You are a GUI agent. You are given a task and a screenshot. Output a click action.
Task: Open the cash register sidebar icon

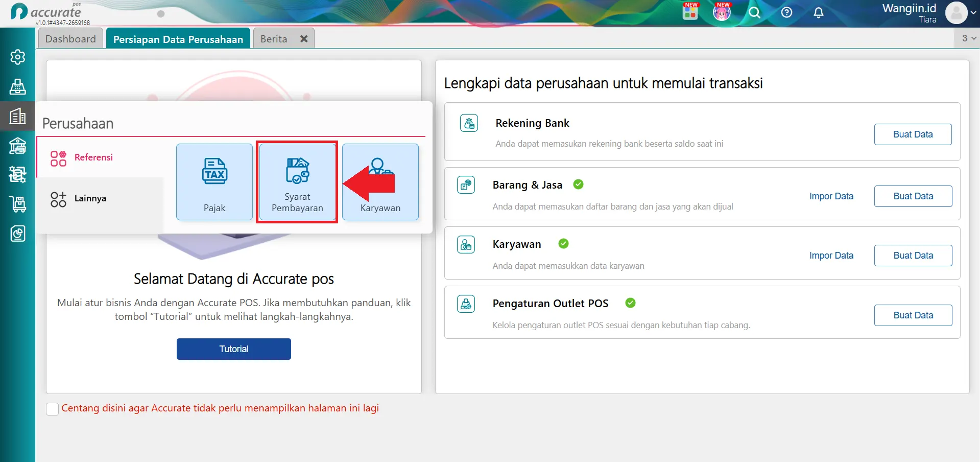(x=18, y=87)
